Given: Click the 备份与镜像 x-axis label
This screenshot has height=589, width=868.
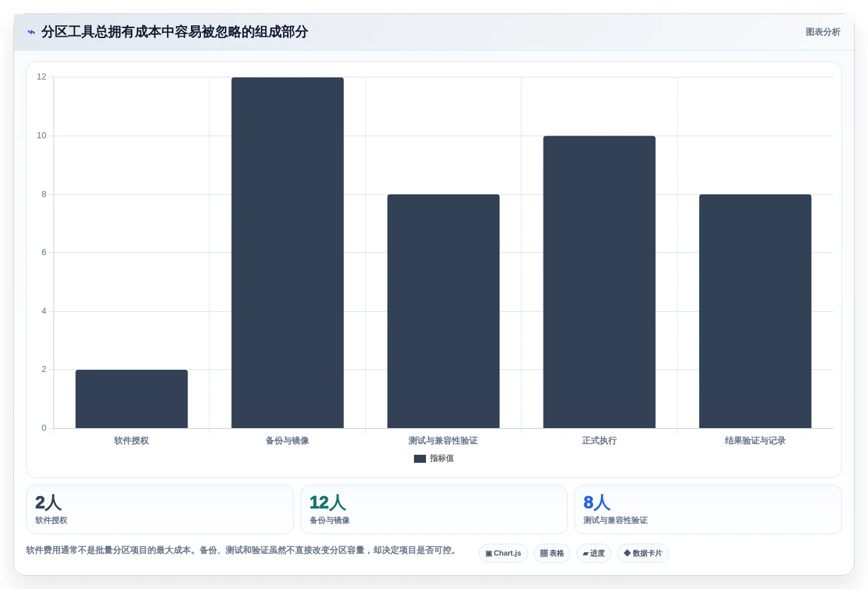Looking at the screenshot, I should tap(288, 441).
